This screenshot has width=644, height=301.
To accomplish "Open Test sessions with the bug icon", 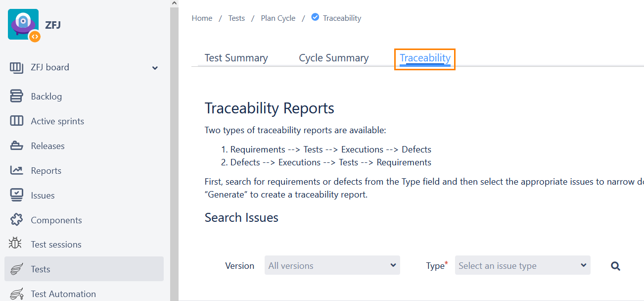I will tap(15, 244).
